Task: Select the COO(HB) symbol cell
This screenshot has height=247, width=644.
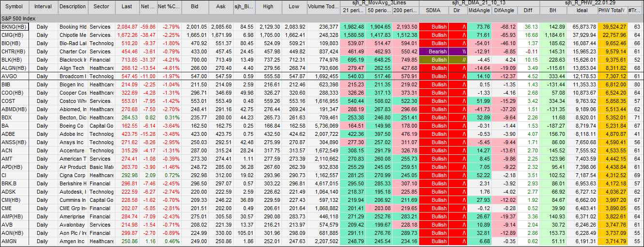Action: coord(15,93)
